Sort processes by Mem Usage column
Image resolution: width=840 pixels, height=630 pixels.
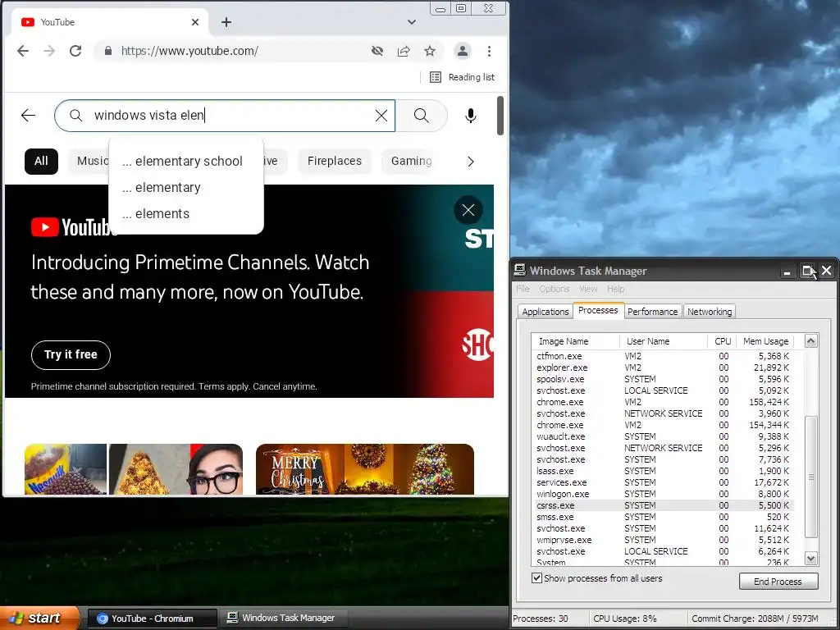pyautogui.click(x=765, y=341)
